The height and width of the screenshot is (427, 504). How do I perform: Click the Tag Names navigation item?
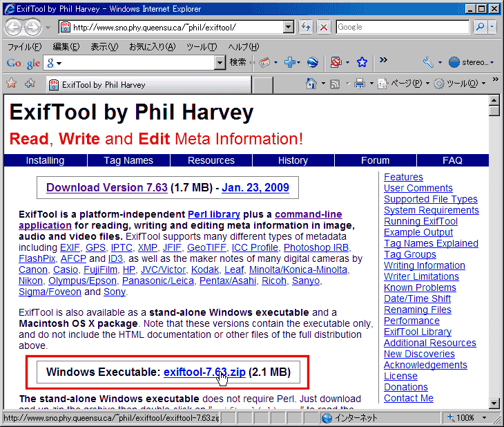coord(128,160)
